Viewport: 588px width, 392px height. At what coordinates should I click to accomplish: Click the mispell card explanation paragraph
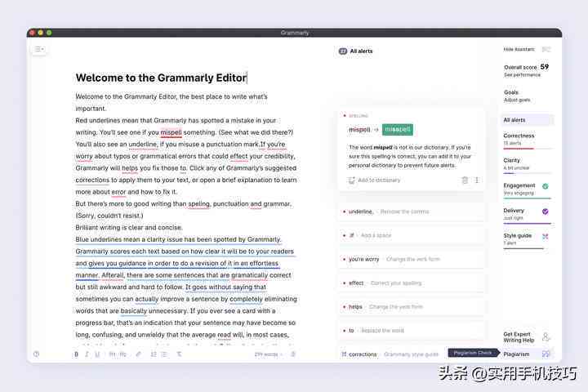410,157
